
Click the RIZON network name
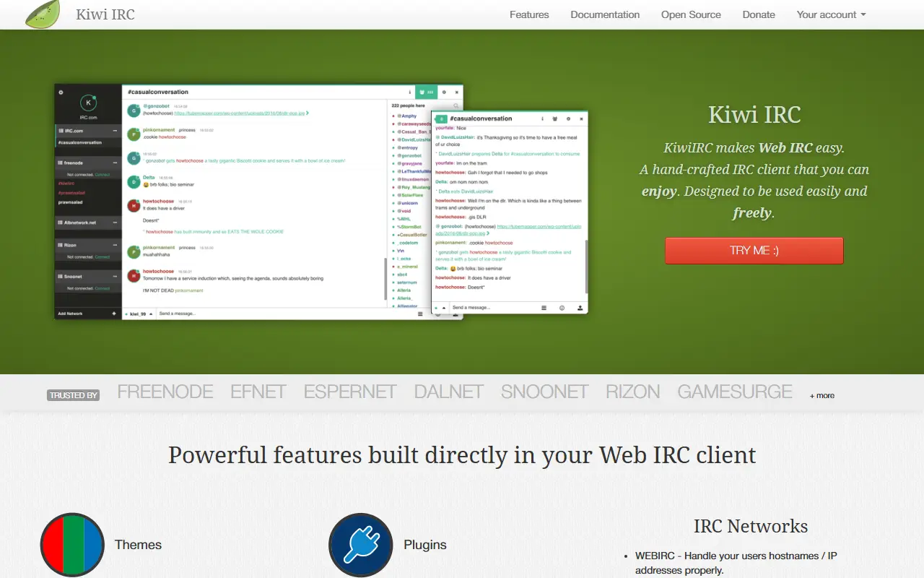633,392
